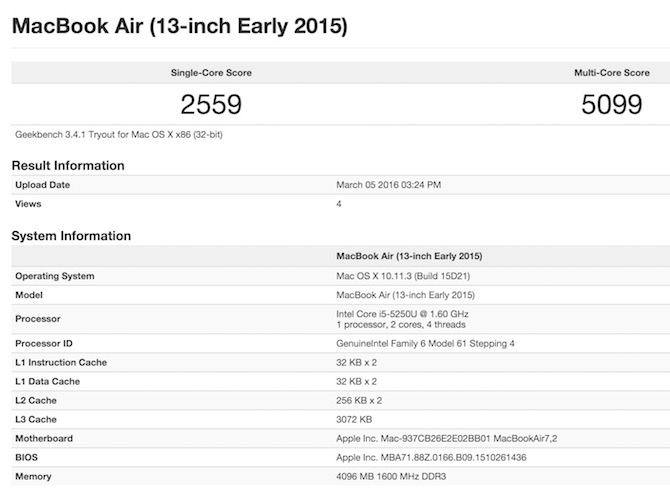670x492 pixels.
Task: Click the Multi-Core Score header
Action: [x=608, y=73]
